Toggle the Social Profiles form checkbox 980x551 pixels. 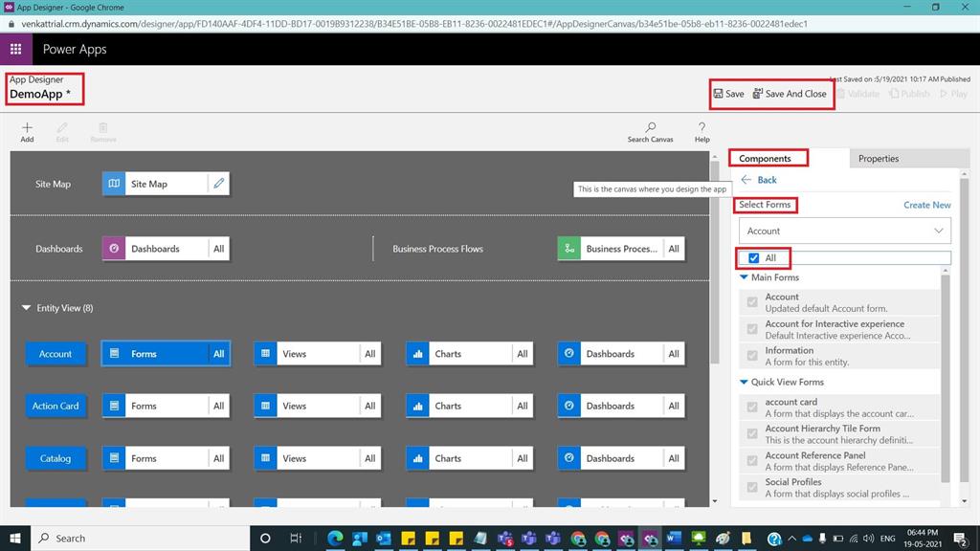point(751,486)
